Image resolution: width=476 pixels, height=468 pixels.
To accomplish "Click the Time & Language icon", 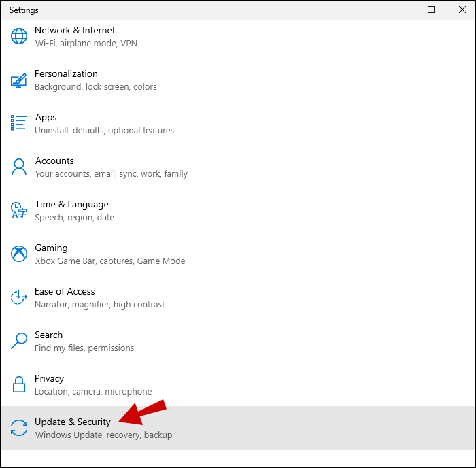I will [18, 210].
